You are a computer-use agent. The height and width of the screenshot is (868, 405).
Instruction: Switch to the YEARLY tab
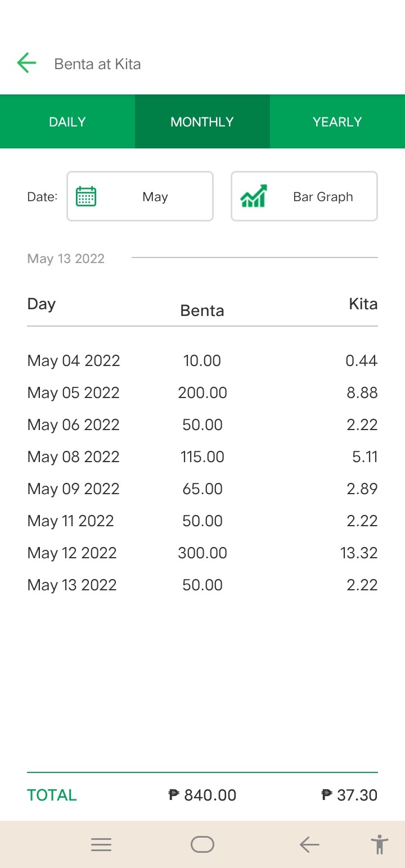click(x=337, y=121)
